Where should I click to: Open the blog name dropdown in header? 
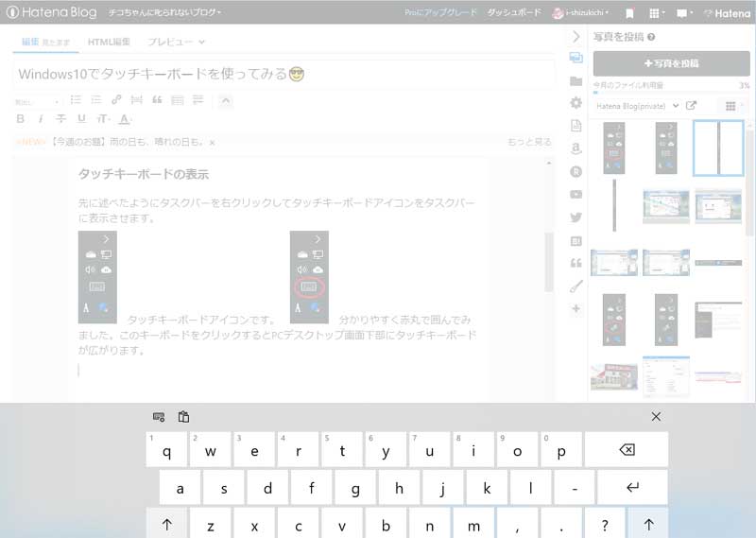coord(163,12)
